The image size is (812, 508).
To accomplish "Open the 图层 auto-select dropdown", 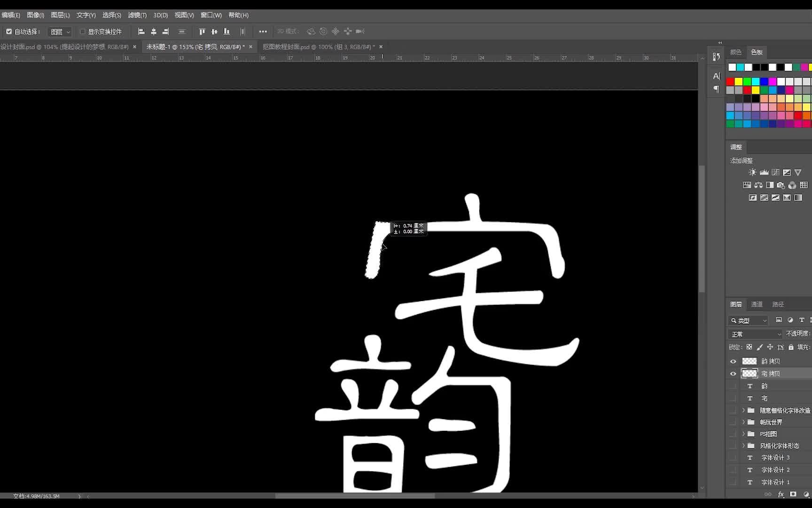I will 60,32.
